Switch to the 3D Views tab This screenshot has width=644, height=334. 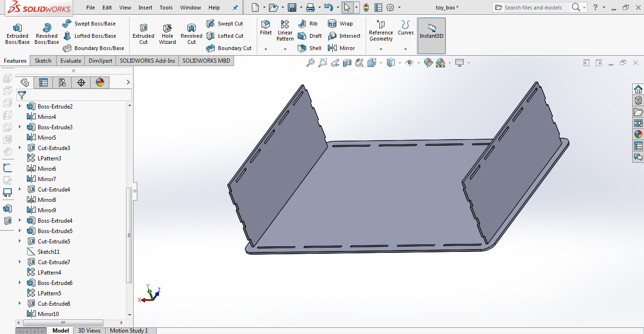click(89, 331)
